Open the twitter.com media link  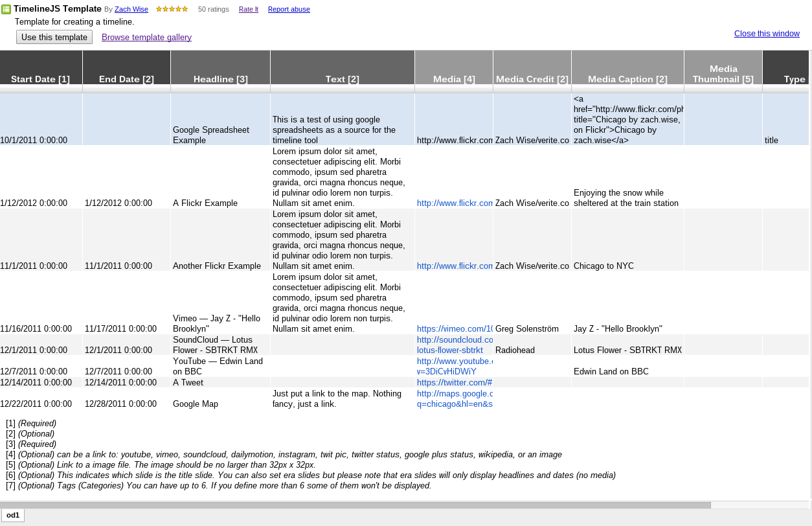(455, 382)
